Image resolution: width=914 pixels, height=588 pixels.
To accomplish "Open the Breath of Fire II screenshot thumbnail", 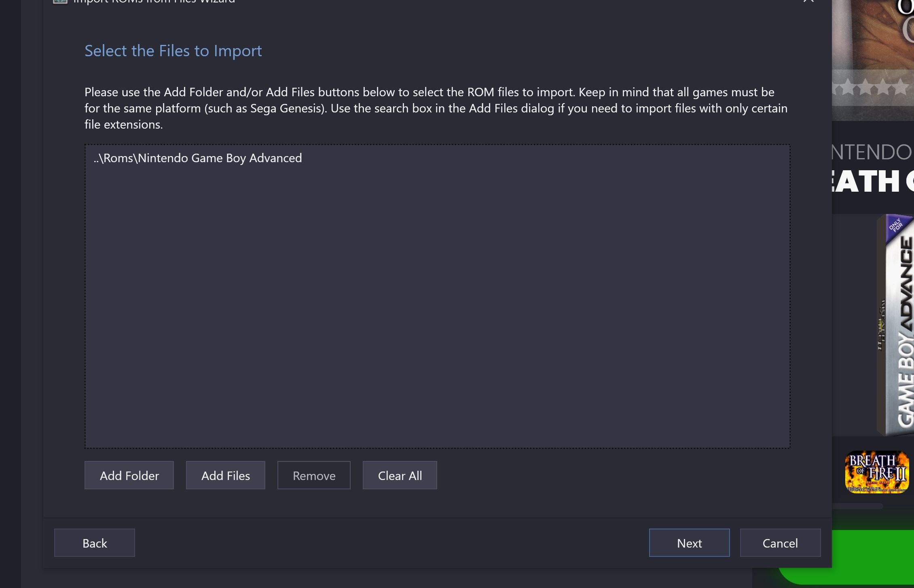I will tap(877, 472).
